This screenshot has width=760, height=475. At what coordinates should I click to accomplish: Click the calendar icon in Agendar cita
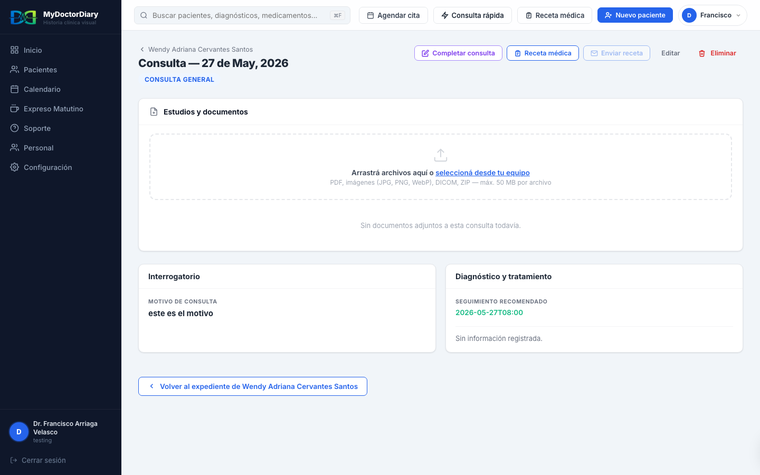click(x=370, y=16)
